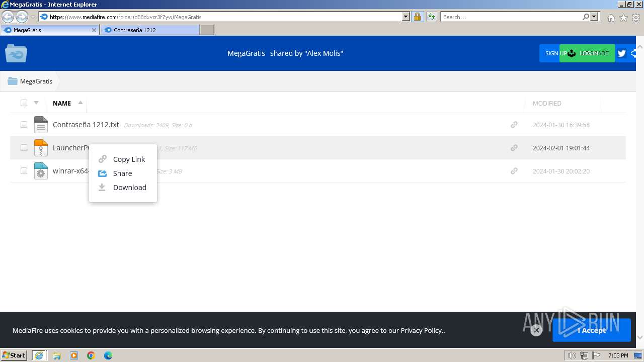Open the IE tools gear icon

(636, 18)
